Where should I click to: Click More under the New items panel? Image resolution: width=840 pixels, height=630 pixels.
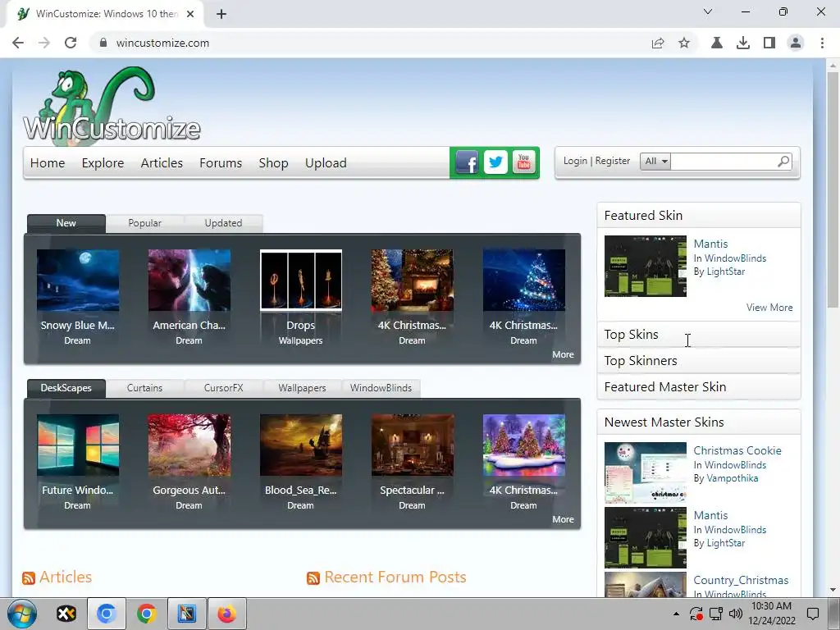tap(563, 354)
